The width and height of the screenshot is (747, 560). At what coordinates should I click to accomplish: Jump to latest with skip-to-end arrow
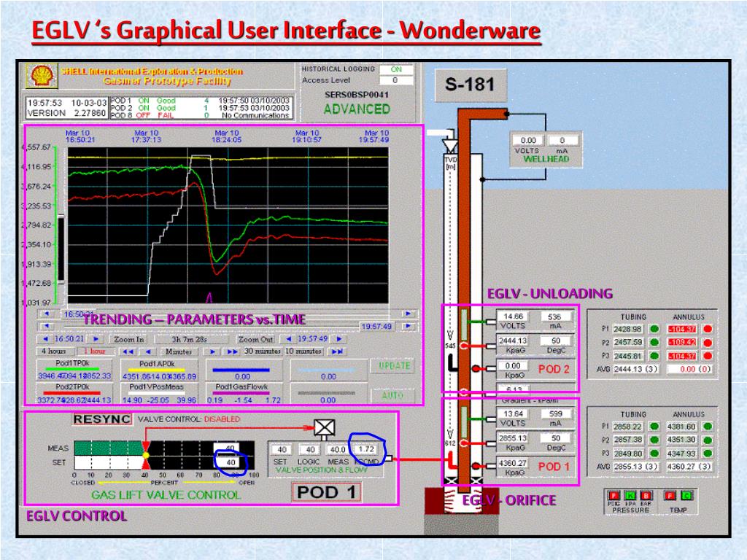336,351
